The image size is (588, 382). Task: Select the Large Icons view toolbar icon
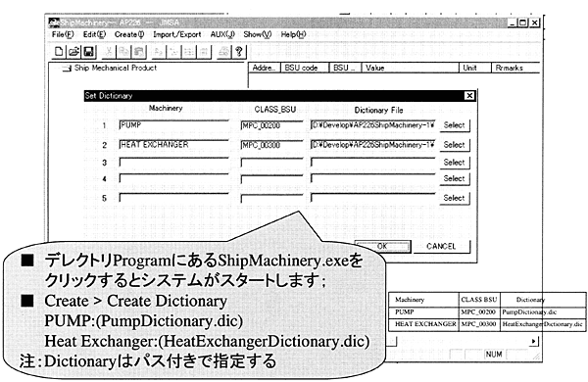coord(159,52)
